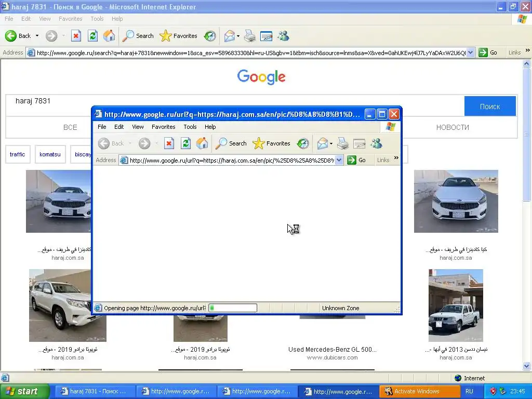Screen dimensions: 532x399
Task: Click main window vertical scrollbar thumb
Action: [527, 135]
